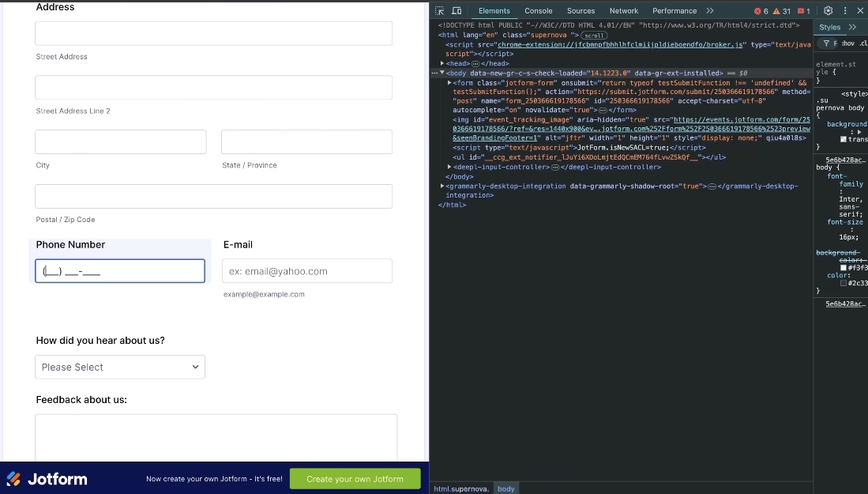Focus the Phone Number input field

pos(120,271)
